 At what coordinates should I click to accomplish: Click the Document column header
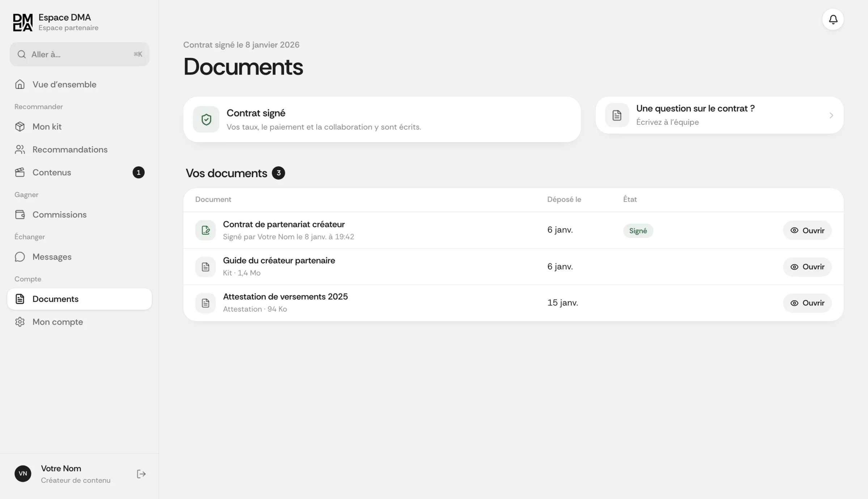tap(213, 199)
